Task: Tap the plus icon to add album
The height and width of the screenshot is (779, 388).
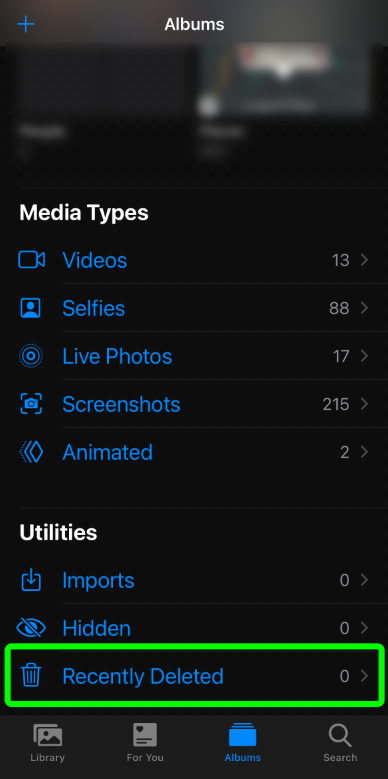Action: 25,24
